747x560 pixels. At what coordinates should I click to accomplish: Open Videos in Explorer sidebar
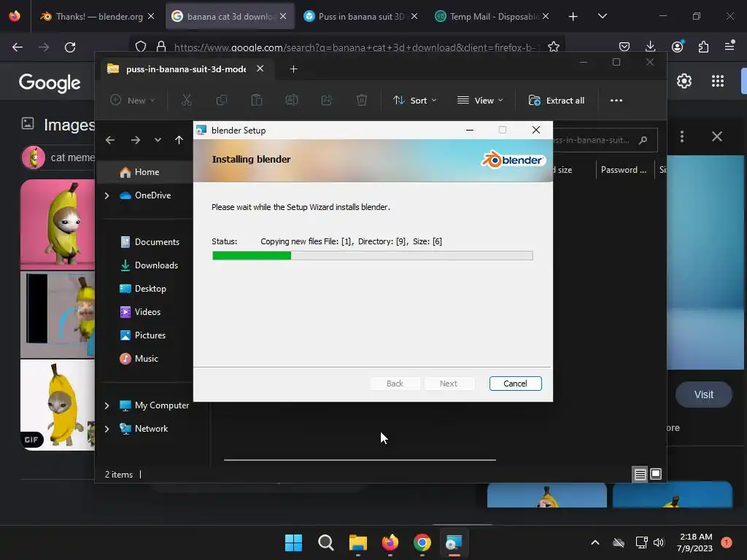click(140, 312)
